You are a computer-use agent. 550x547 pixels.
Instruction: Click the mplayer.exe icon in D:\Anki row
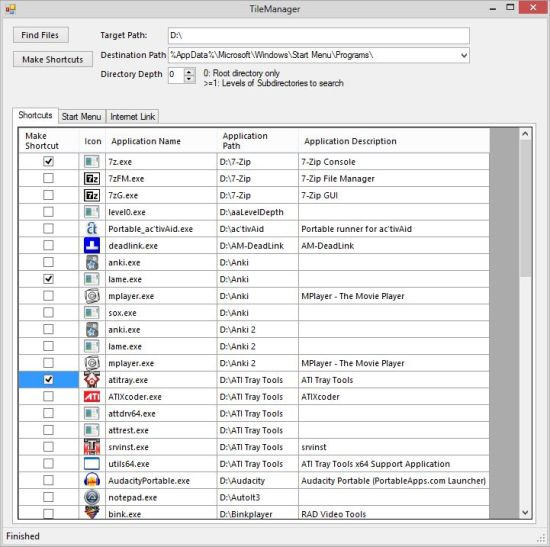click(92, 296)
